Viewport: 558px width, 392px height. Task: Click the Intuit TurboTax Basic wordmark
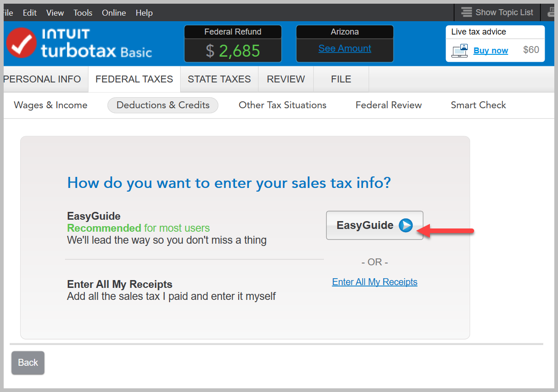click(x=96, y=43)
